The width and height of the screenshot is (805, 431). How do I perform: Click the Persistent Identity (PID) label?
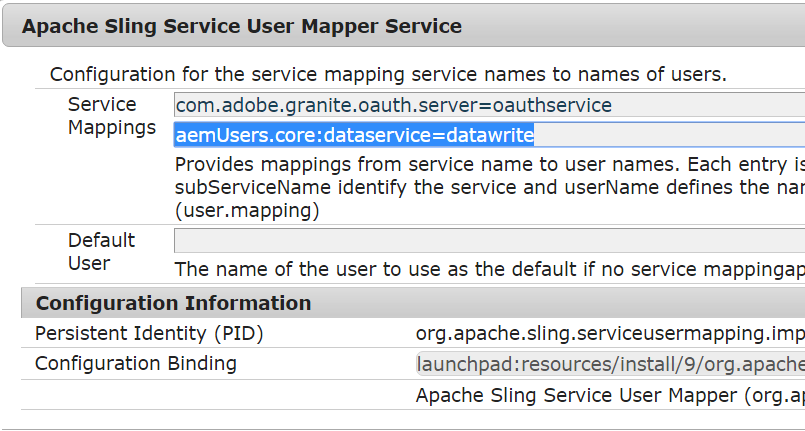pos(149,334)
